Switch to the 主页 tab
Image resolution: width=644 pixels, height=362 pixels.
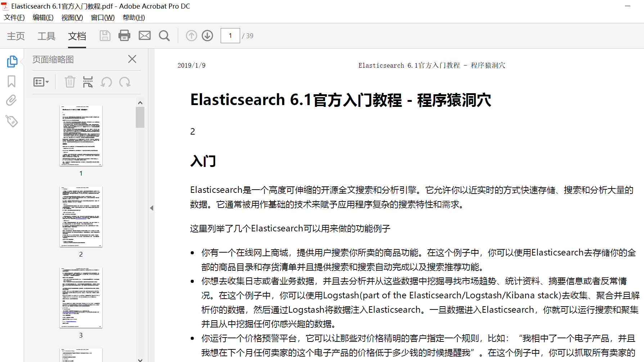click(16, 36)
